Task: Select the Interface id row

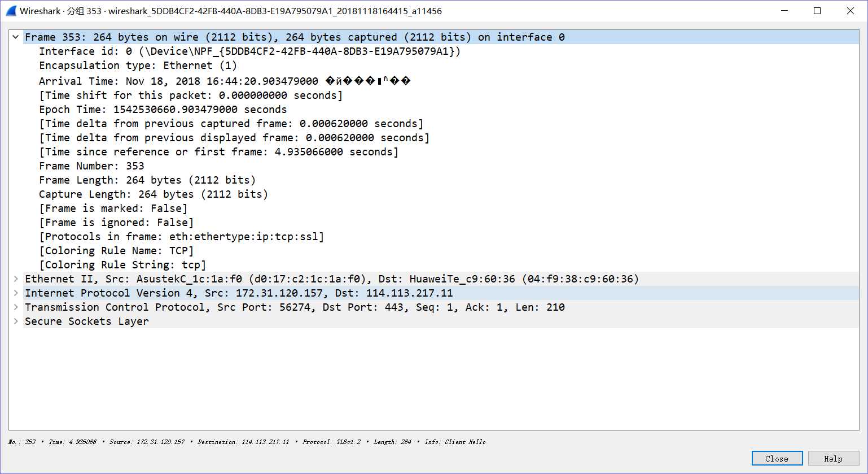Action: click(x=249, y=51)
